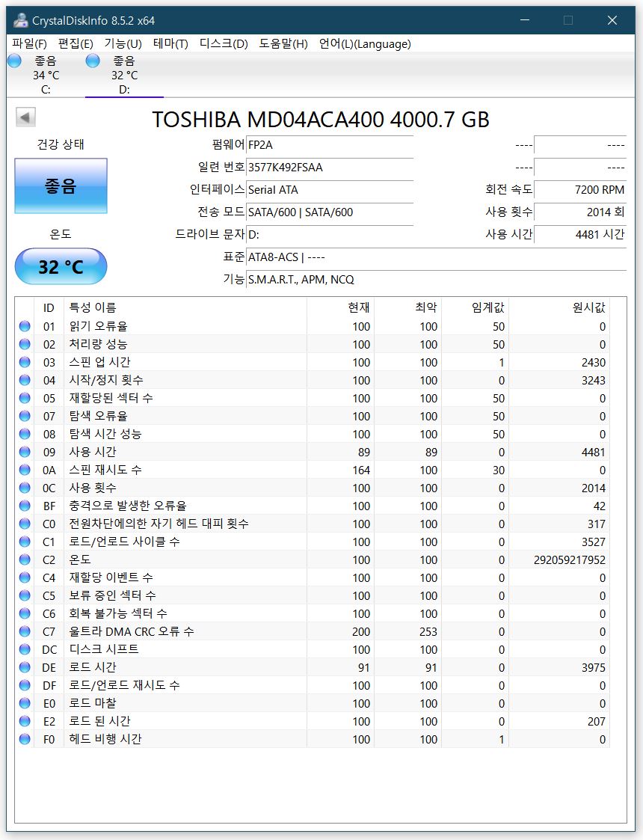Click status orb for BF 충격으로 발생한 오류율

pyautogui.click(x=25, y=506)
